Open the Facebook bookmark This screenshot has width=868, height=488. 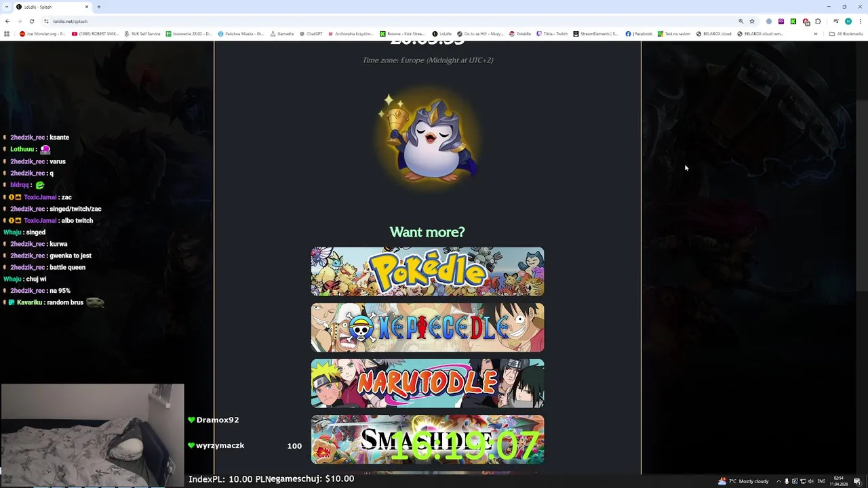639,34
